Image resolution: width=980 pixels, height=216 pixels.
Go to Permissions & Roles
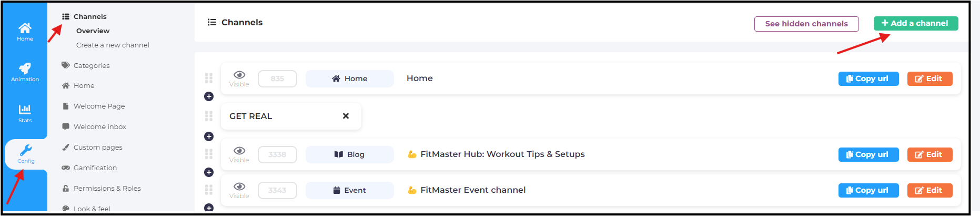click(107, 188)
